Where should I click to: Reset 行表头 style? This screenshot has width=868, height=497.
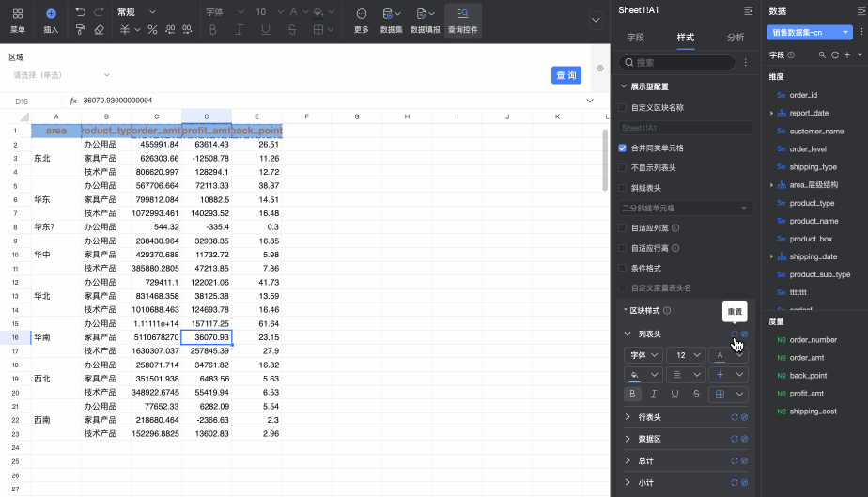[x=735, y=417]
